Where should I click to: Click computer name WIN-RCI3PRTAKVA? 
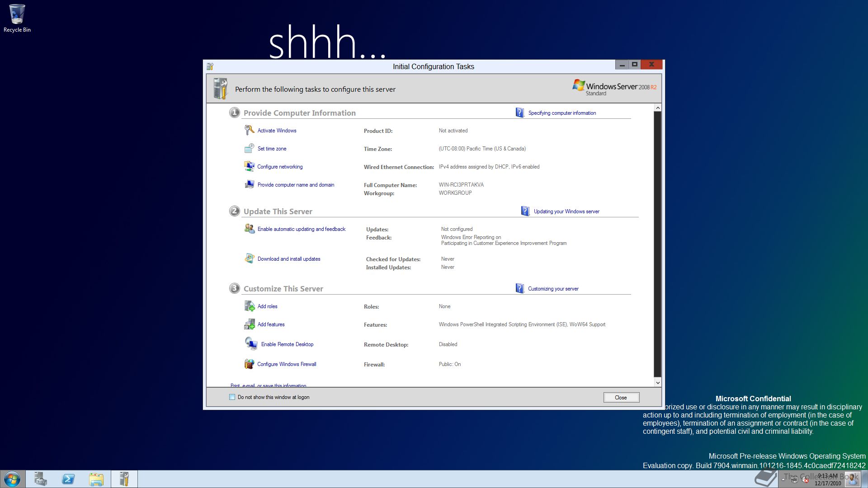pos(461,185)
